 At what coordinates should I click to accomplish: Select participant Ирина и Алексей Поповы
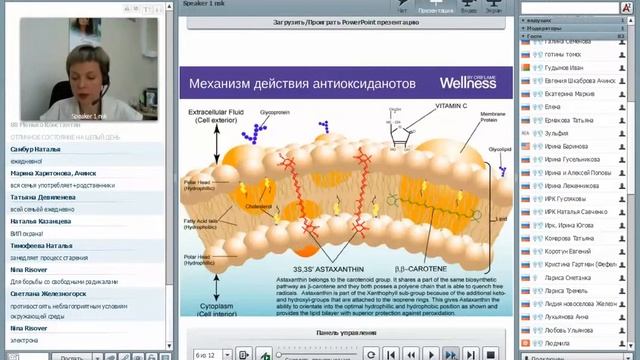coord(578,173)
